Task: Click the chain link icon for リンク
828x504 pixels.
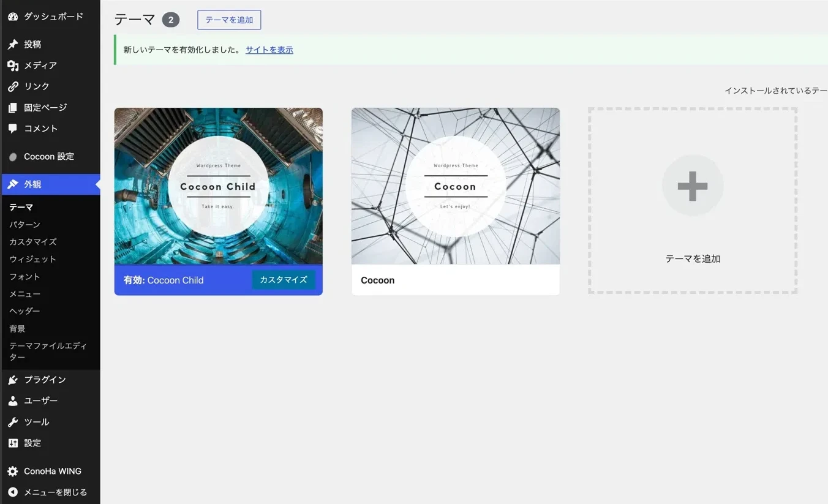Action: [13, 86]
